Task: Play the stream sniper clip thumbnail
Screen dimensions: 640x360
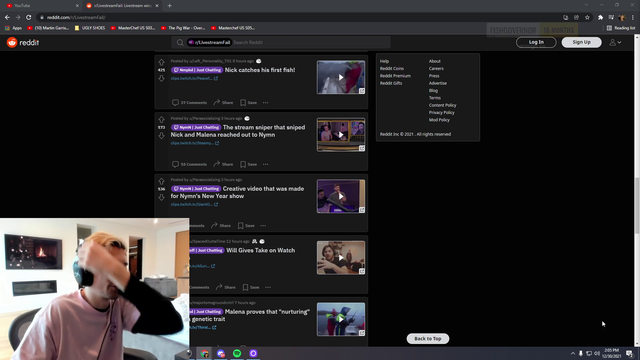Action: 341,135
